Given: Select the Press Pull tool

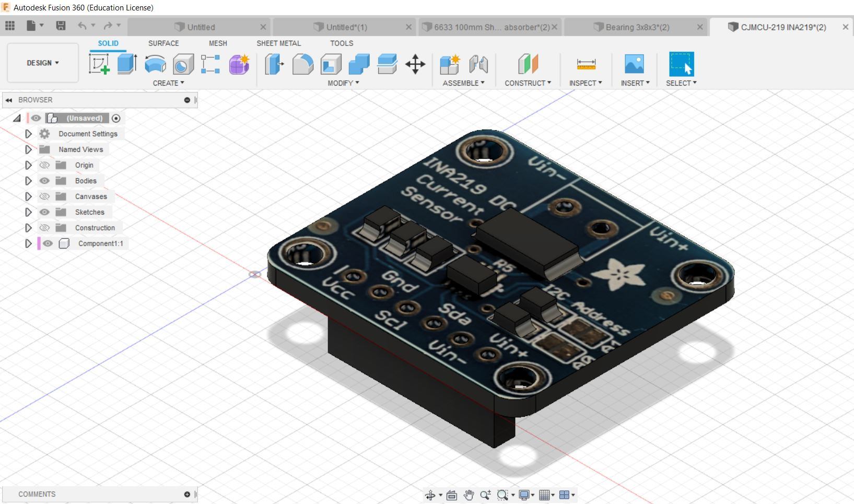Looking at the screenshot, I should coord(274,64).
